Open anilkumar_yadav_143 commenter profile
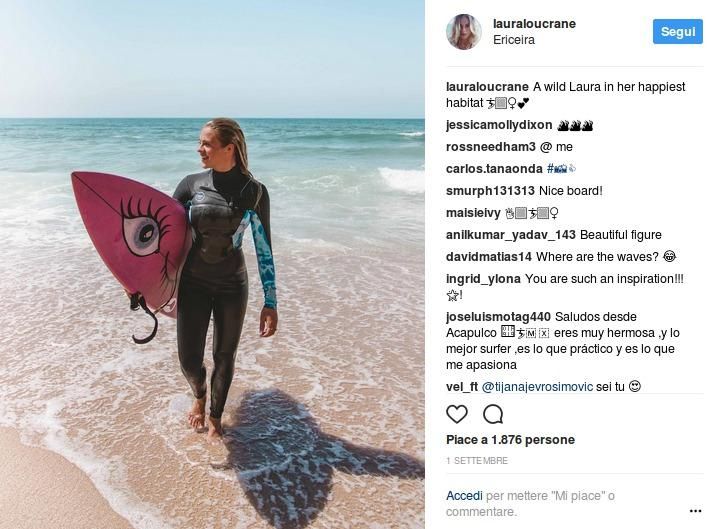This screenshot has width=709, height=529. pos(510,235)
